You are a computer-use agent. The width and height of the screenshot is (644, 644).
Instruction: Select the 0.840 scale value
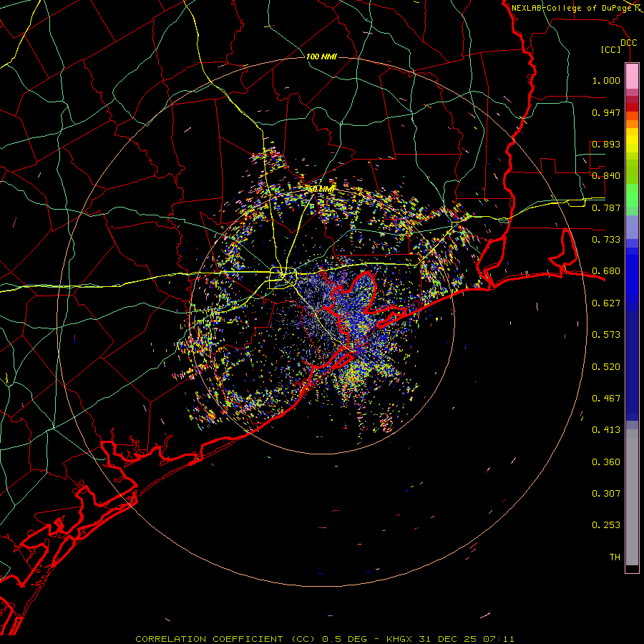coord(606,176)
